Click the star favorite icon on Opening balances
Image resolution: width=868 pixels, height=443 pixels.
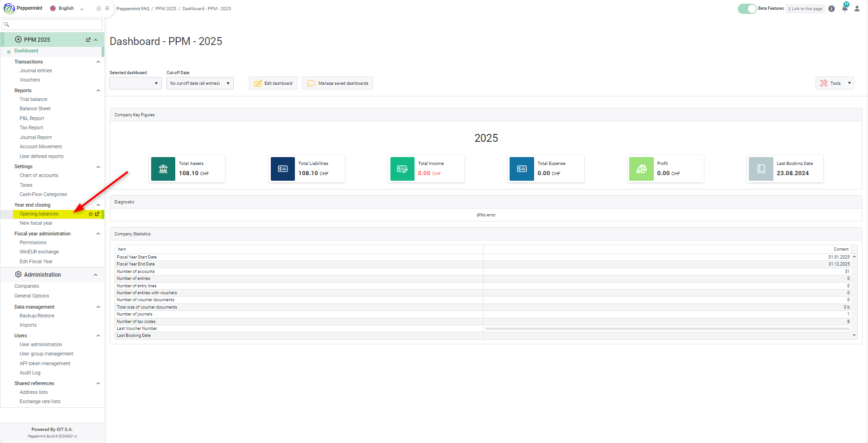click(x=91, y=214)
